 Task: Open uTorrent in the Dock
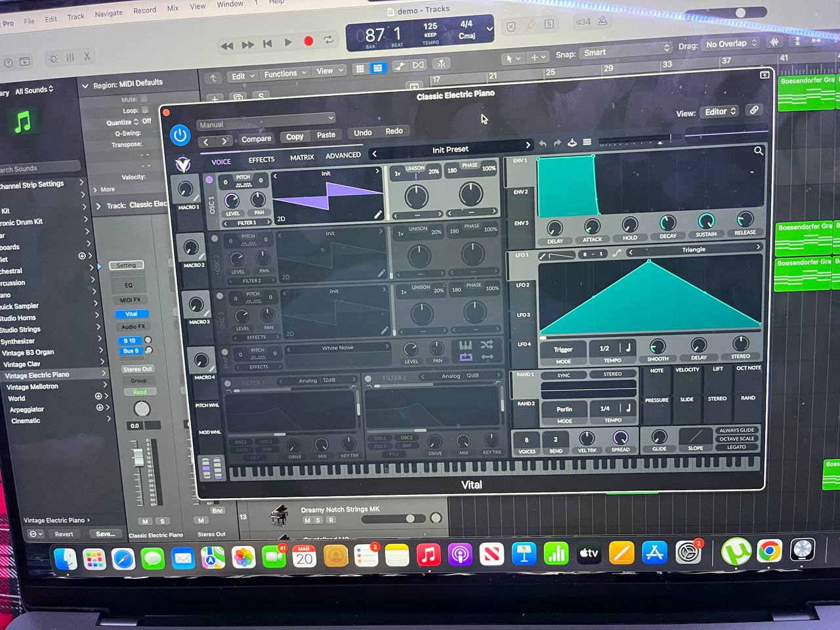point(736,551)
